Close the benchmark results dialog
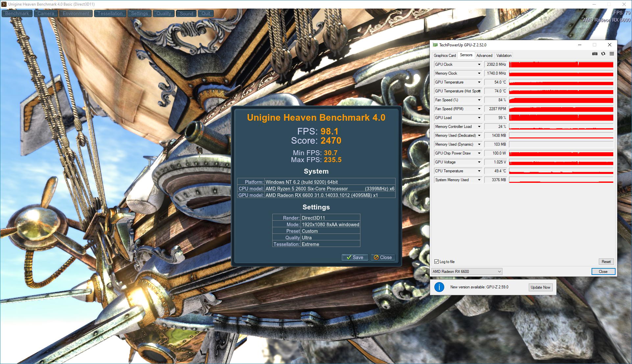 point(383,257)
